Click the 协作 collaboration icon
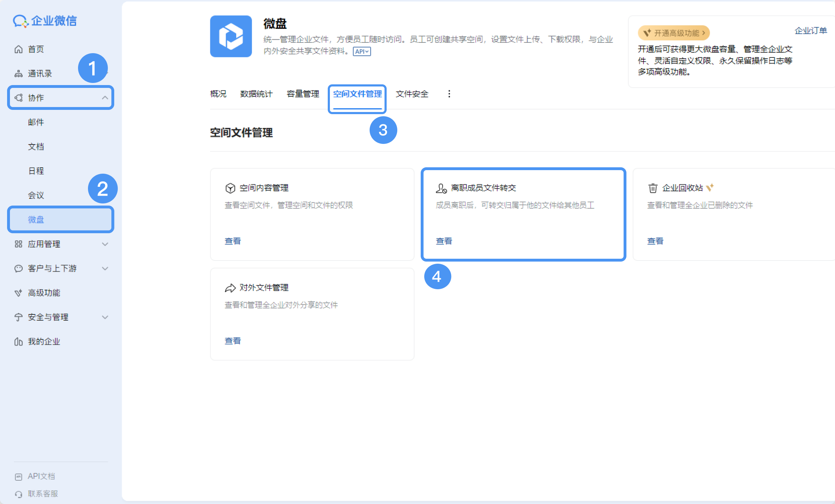835x504 pixels. pos(18,98)
